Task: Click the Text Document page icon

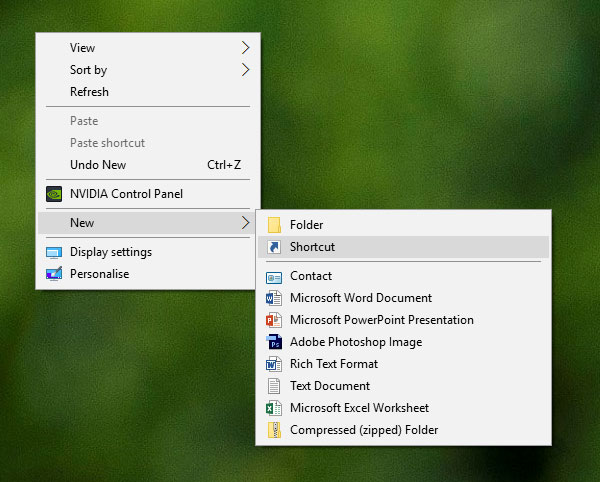Action: (x=274, y=386)
